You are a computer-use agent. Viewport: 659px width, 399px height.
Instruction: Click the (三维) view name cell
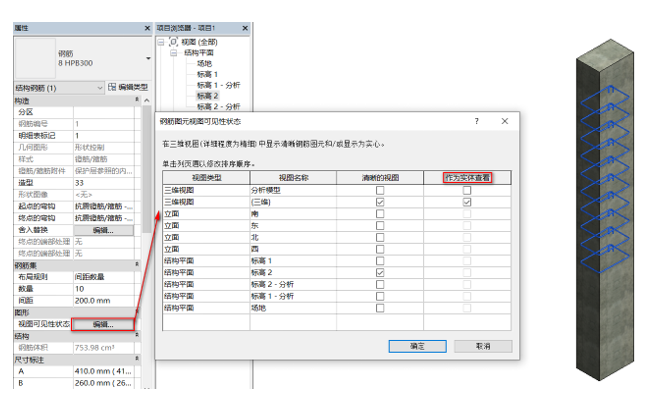click(293, 202)
